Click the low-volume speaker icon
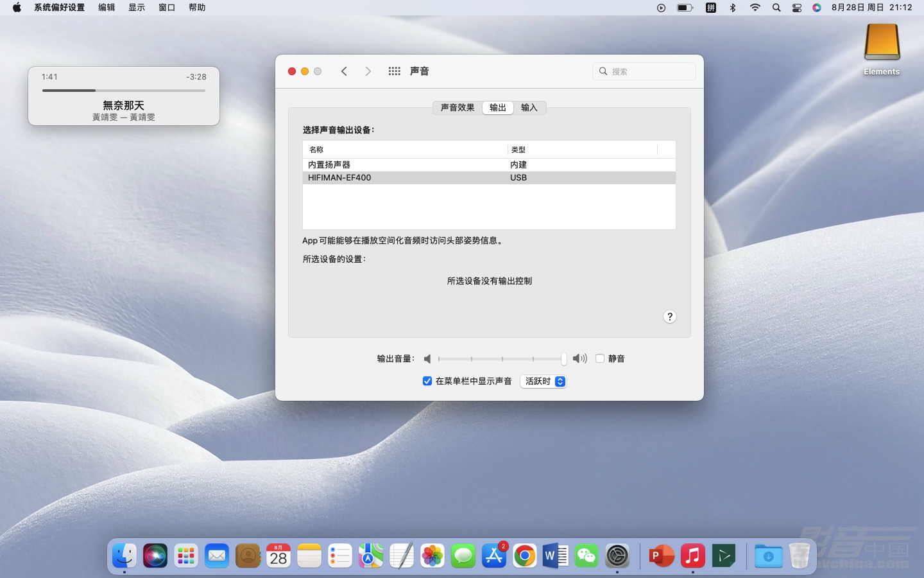The height and width of the screenshot is (578, 924). click(x=427, y=359)
